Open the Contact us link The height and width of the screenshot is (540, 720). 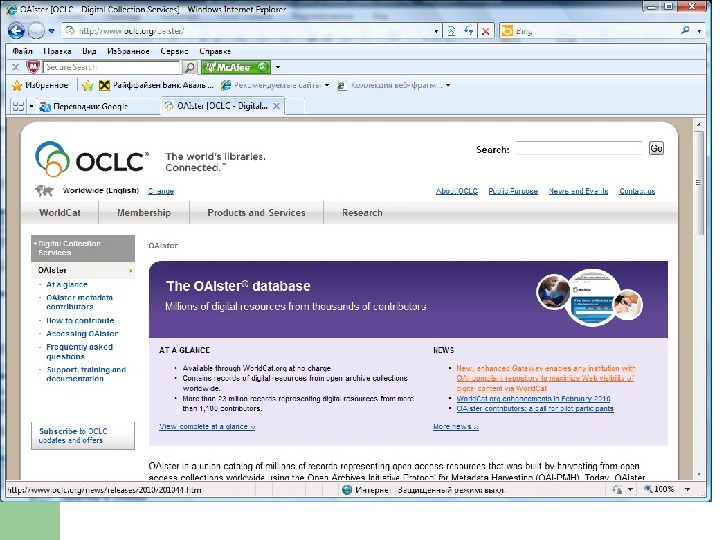(637, 191)
